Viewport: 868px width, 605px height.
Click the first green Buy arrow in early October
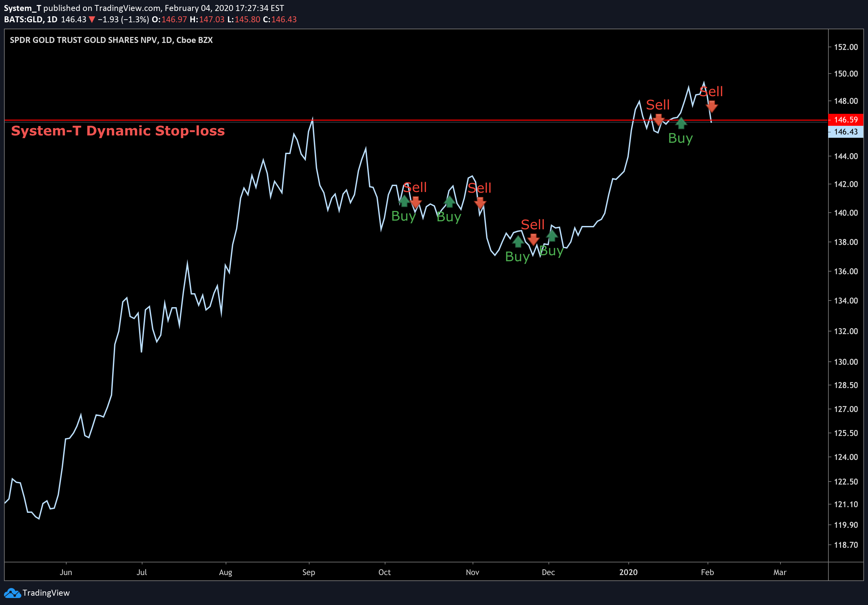[404, 201]
